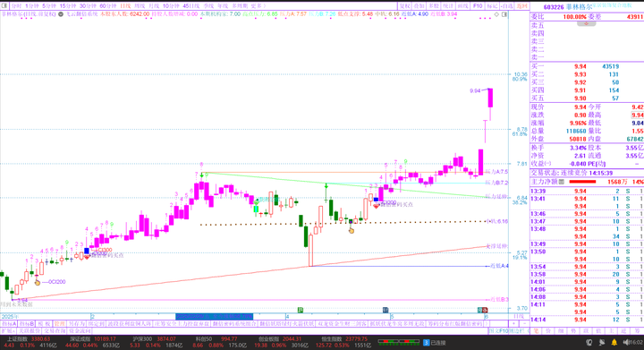This screenshot has height=350, width=644.
Task: Click the blue connection status icon 已连接
Action: [426, 342]
